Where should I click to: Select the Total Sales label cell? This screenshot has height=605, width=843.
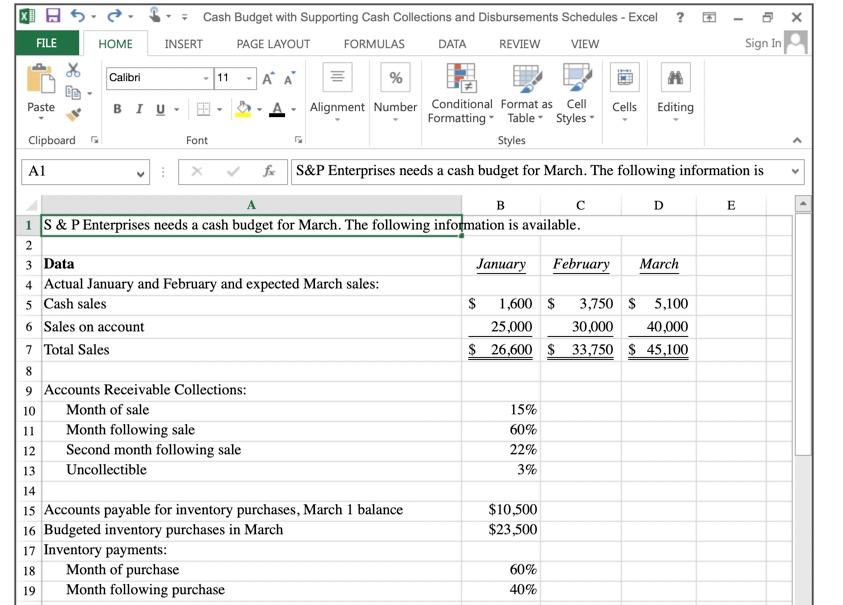[251, 350]
